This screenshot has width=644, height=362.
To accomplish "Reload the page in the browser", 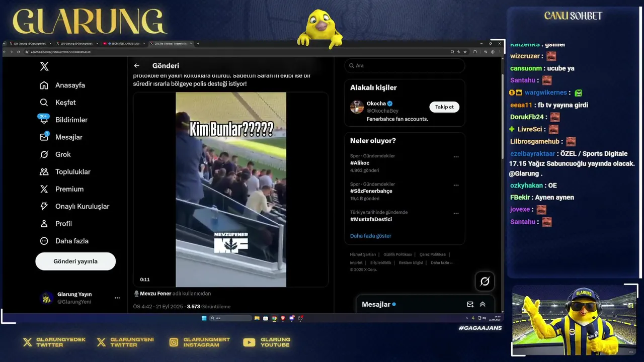I will 18,52.
